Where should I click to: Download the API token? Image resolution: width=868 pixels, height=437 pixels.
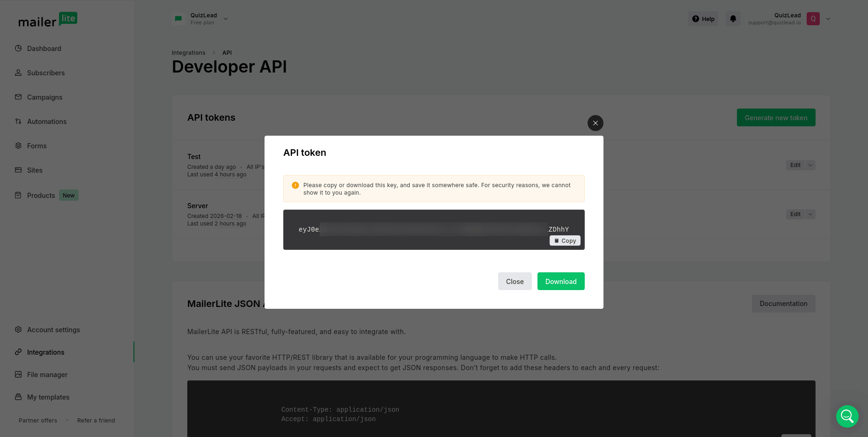[560, 281]
